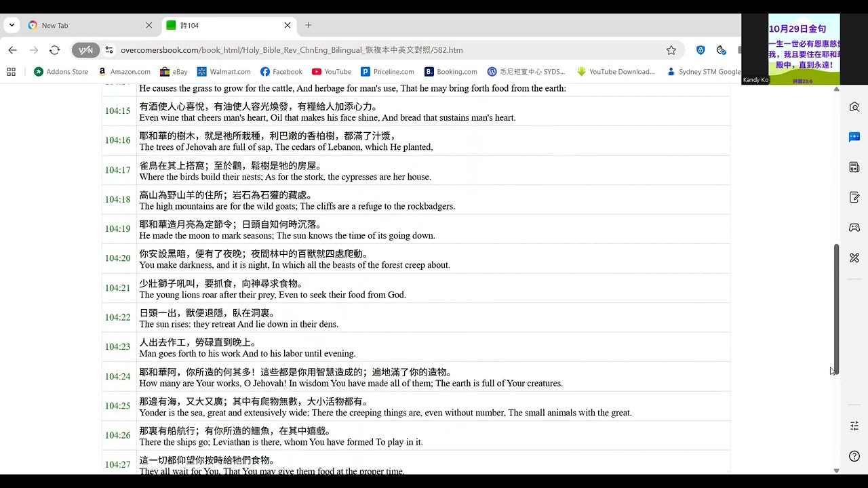Image resolution: width=868 pixels, height=488 pixels.
Task: Click text 'You make darkness, and it is night'
Action: (x=204, y=265)
